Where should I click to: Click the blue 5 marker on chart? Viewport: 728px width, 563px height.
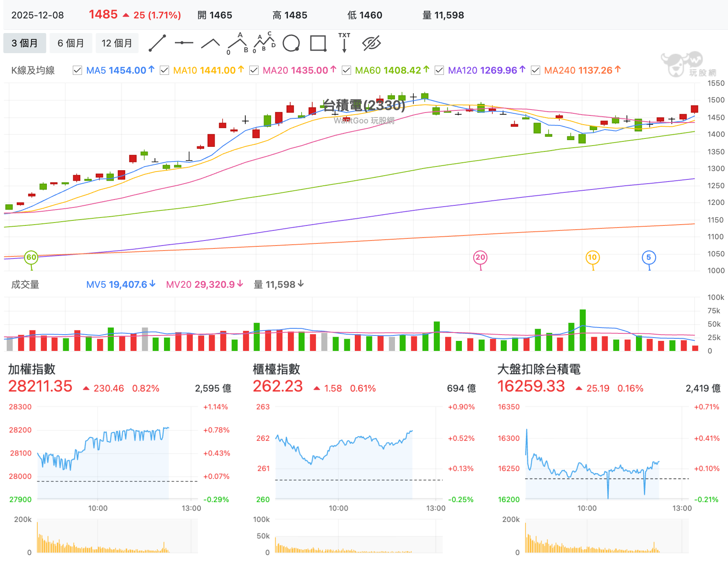649,257
